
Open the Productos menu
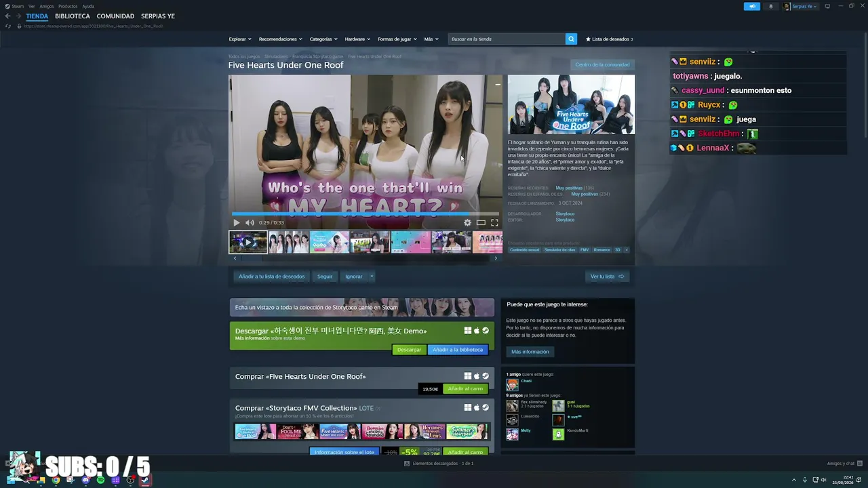point(68,6)
